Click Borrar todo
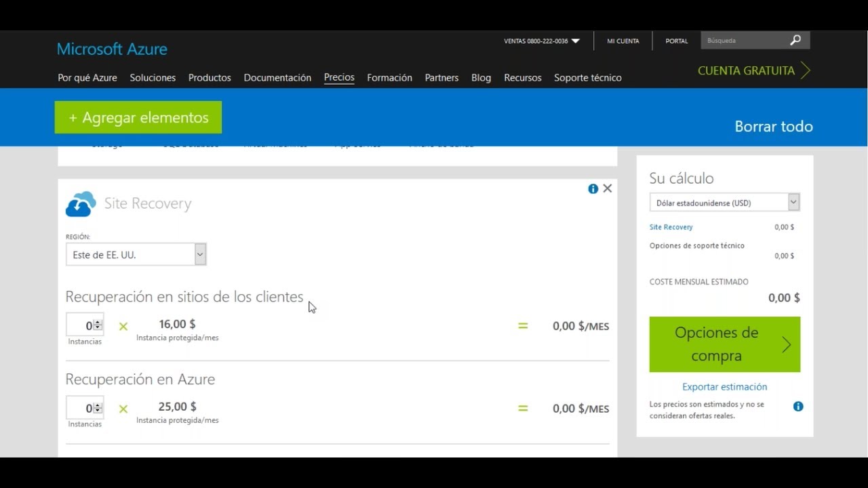Screen dimensions: 868x488 click(774, 127)
